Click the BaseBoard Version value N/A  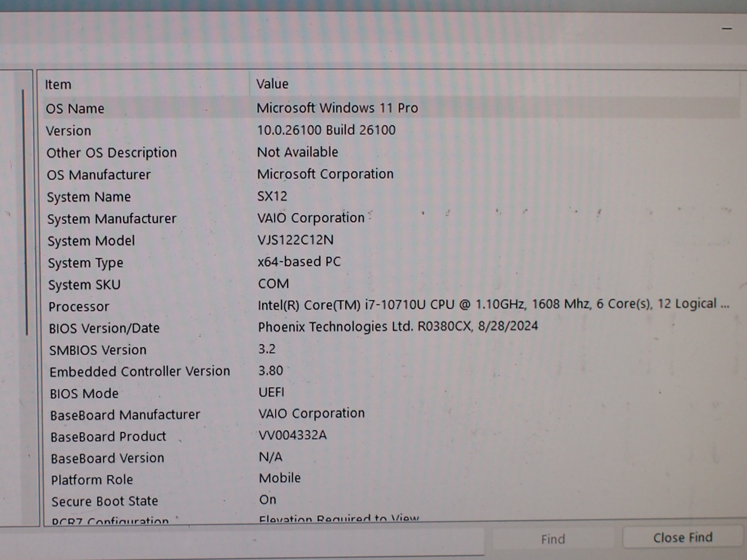[x=271, y=456]
